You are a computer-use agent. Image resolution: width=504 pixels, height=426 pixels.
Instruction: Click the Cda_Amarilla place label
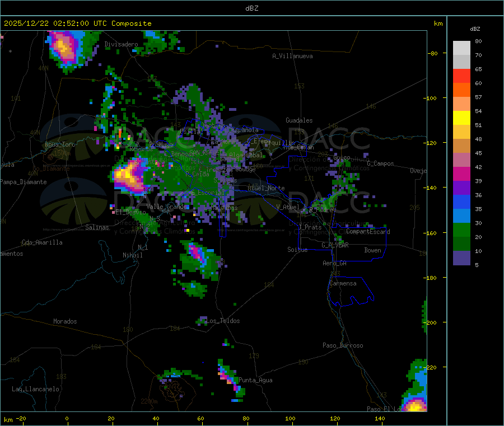(x=42, y=242)
